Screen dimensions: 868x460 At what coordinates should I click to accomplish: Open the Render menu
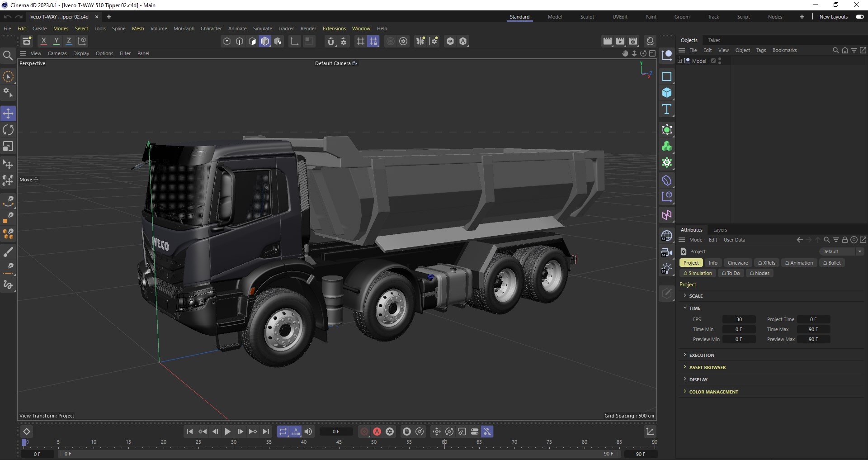point(308,28)
